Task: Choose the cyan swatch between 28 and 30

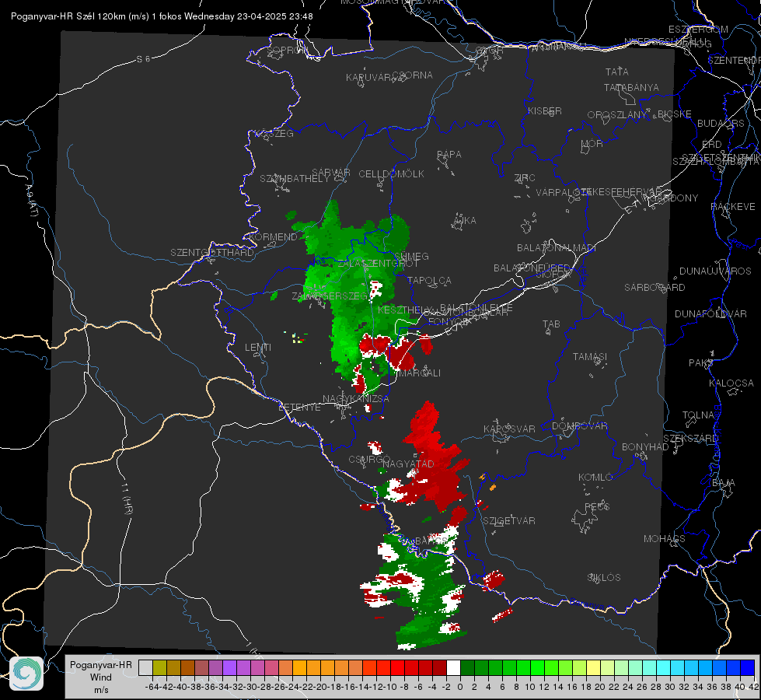Action: click(x=664, y=667)
